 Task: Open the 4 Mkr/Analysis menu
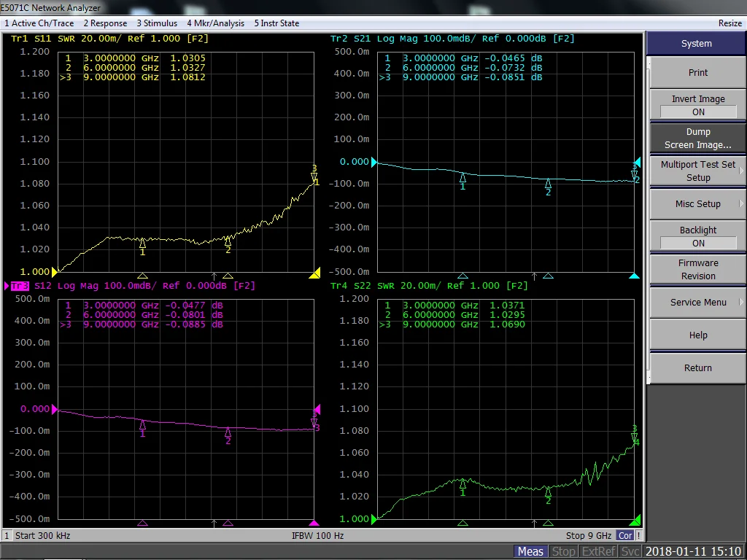point(215,23)
